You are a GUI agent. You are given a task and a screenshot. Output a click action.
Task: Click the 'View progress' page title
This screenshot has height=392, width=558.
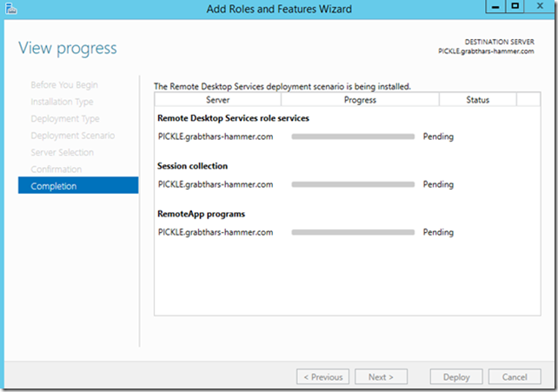pos(68,49)
